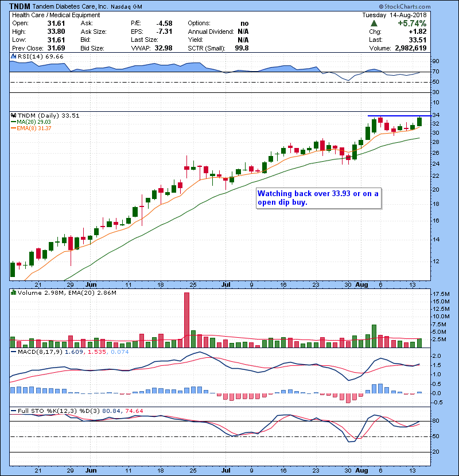Click the last green candlestick for 14-Aug
Screen dimensions: 459x476
(x=419, y=122)
